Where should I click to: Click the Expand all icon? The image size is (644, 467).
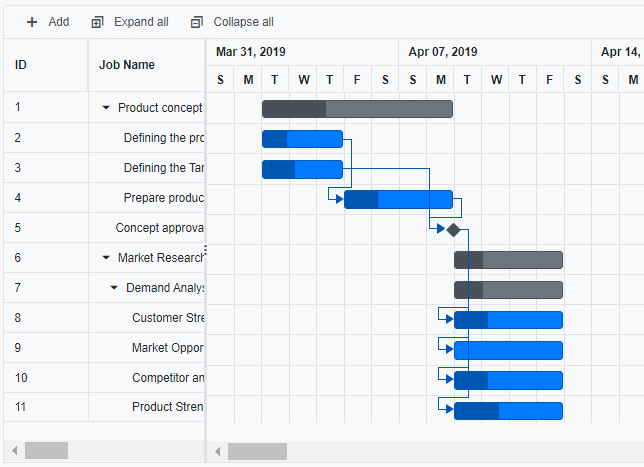tap(97, 22)
